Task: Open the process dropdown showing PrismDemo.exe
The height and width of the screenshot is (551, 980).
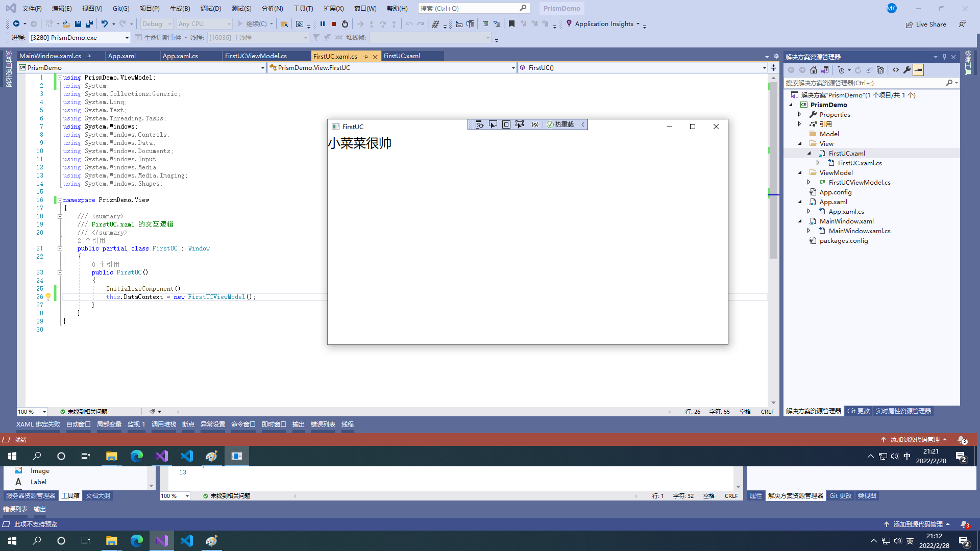Action: pos(127,38)
